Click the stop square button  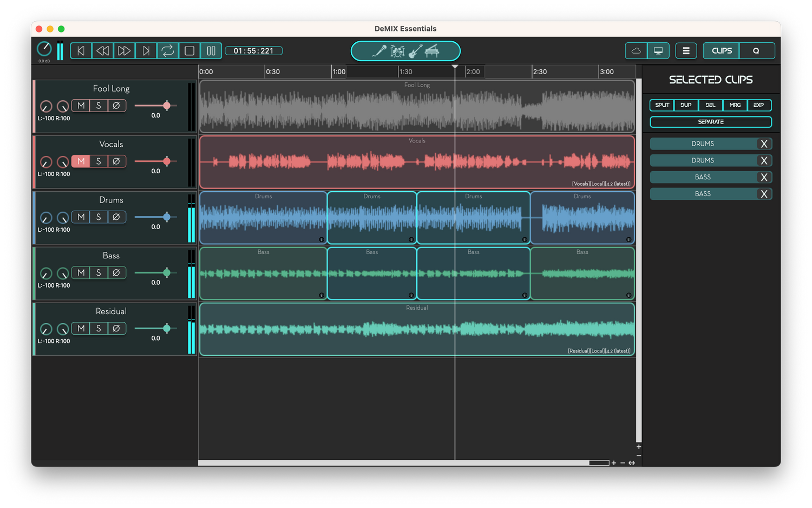click(189, 51)
